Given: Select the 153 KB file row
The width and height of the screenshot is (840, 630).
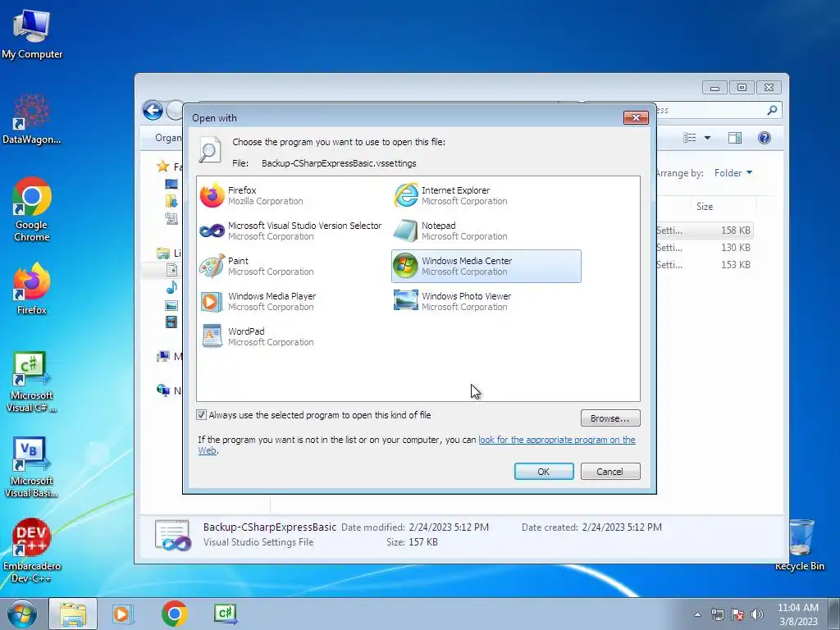Looking at the screenshot, I should (705, 265).
